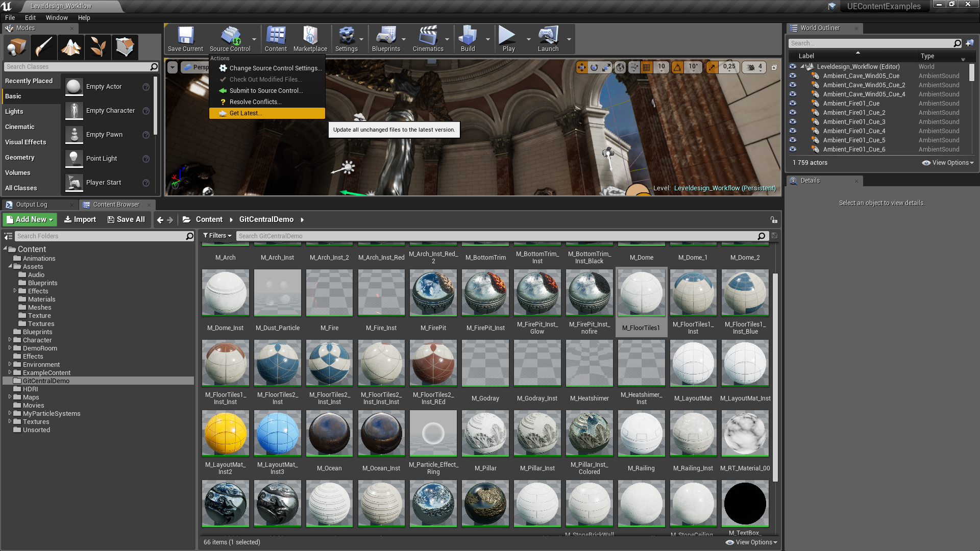980x551 pixels.
Task: Open the Filters dropdown in Content Browser
Action: tap(217, 236)
